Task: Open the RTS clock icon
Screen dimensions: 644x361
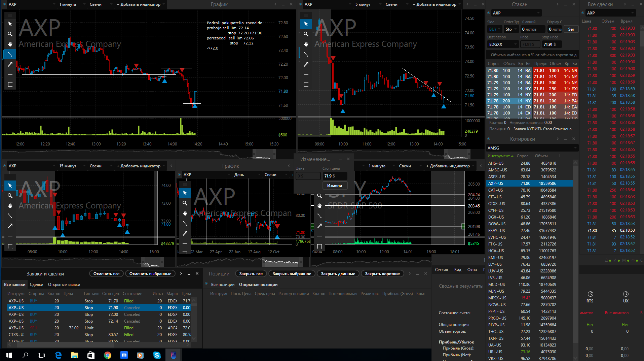Action: pos(590,294)
